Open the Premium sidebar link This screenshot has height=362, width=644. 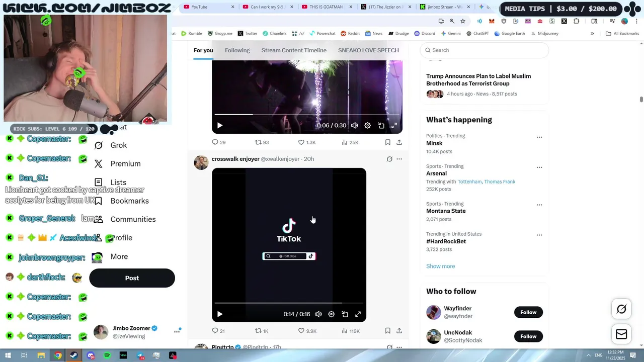point(117,164)
